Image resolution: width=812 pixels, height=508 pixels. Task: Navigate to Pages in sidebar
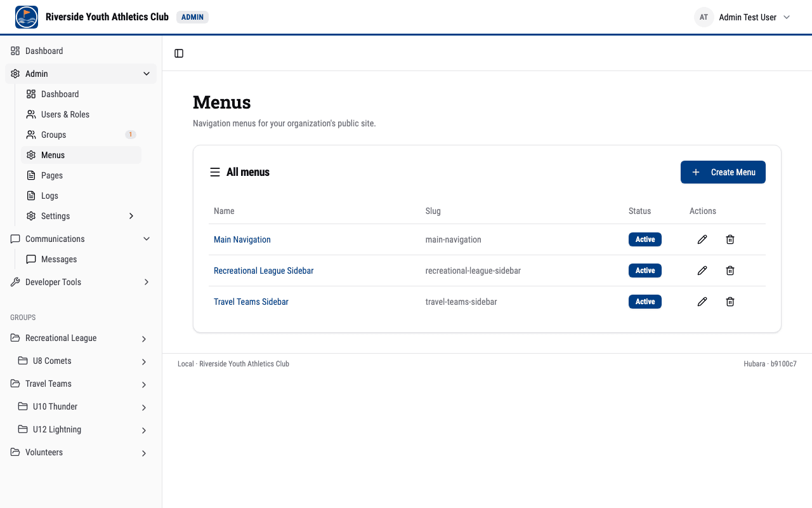pos(81,175)
